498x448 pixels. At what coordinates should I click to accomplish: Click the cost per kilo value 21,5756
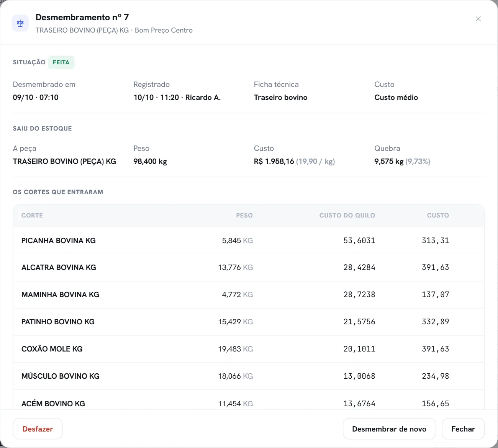[359, 322]
